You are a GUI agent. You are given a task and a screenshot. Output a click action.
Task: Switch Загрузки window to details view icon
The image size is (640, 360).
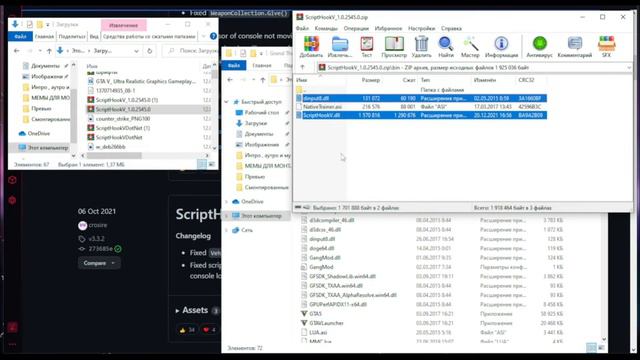click(202, 164)
